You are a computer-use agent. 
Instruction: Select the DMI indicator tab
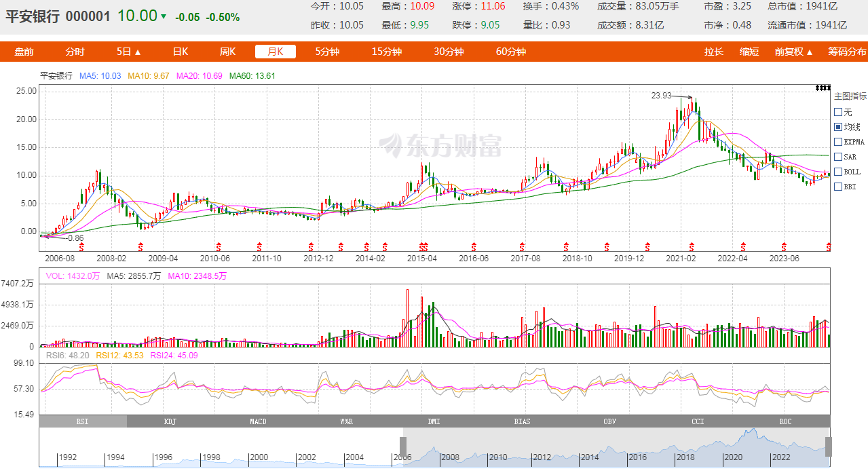(434, 421)
